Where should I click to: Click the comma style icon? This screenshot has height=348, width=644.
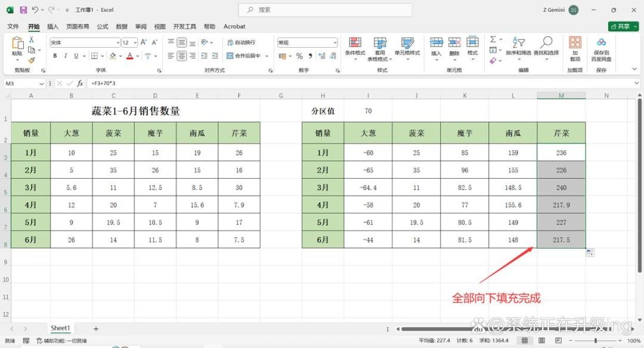pos(310,56)
